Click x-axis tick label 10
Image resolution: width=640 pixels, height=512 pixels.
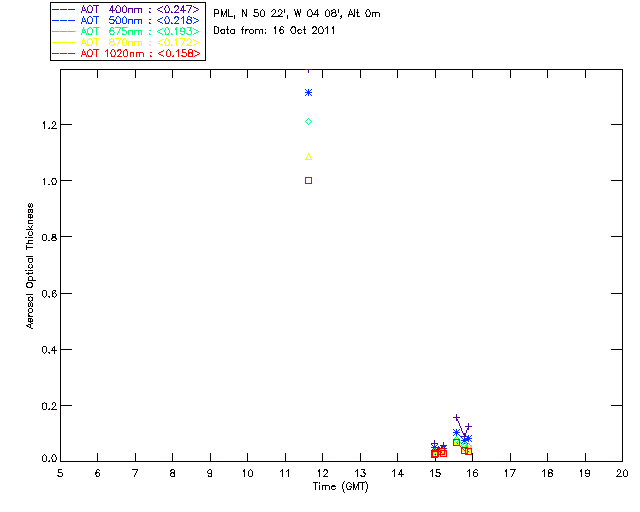pos(247,474)
